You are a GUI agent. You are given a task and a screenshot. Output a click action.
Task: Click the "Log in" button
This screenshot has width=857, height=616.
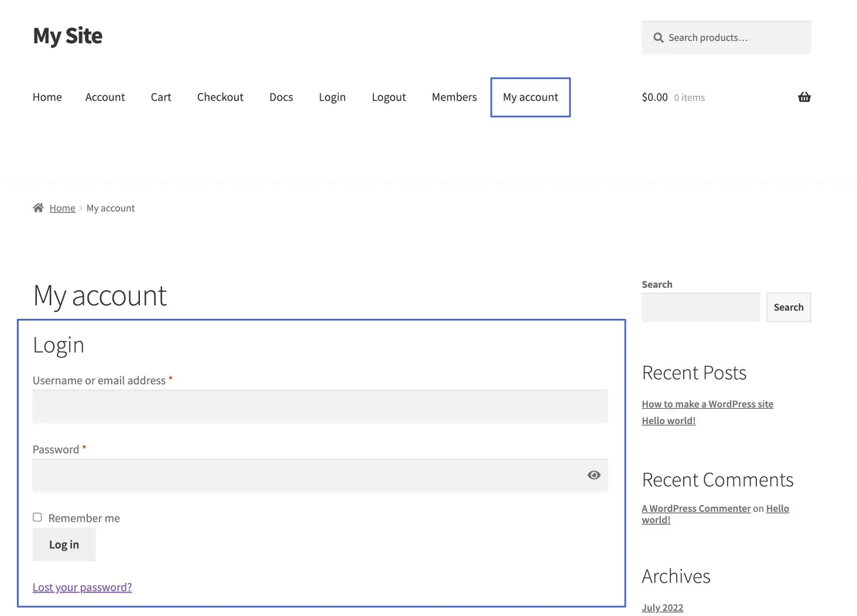coord(63,544)
